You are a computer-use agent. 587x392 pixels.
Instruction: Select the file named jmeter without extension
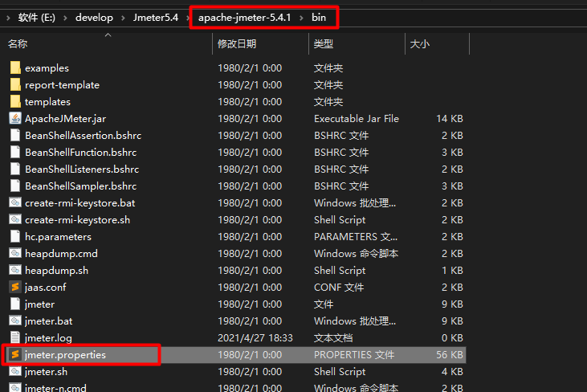39,304
